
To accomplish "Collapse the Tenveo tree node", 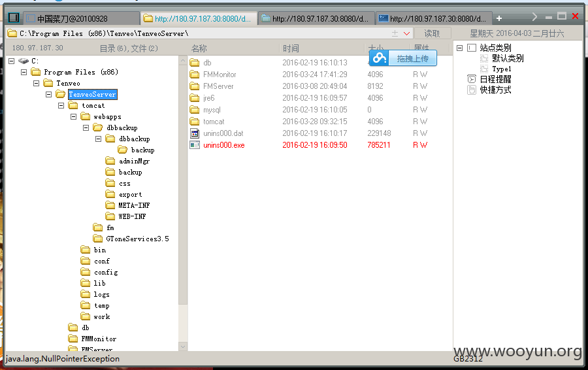I will coord(36,83).
